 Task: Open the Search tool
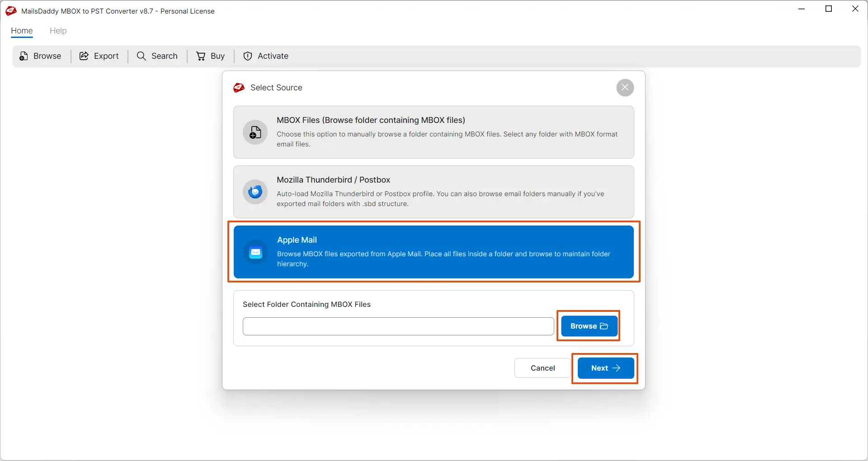click(141, 56)
